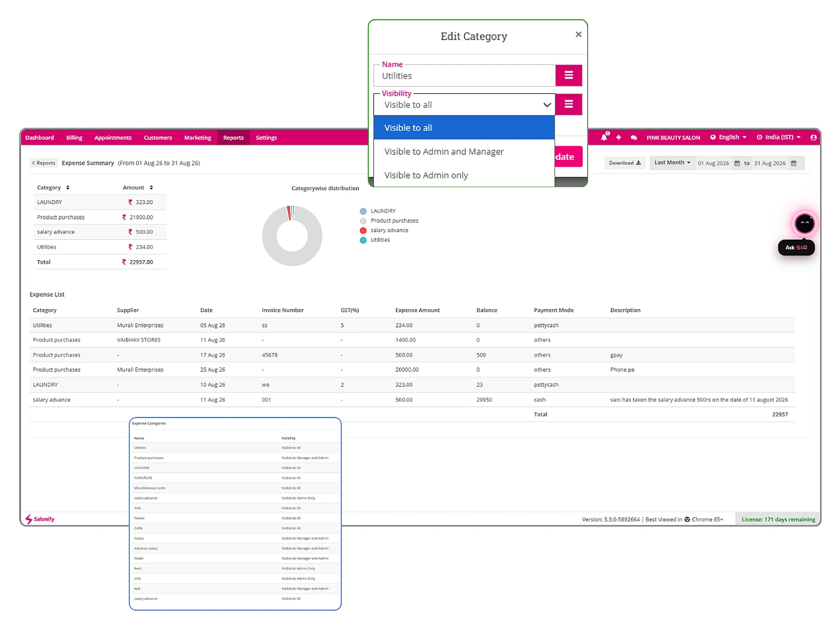
Task: Select 'Visible to all' option
Action: click(x=464, y=128)
